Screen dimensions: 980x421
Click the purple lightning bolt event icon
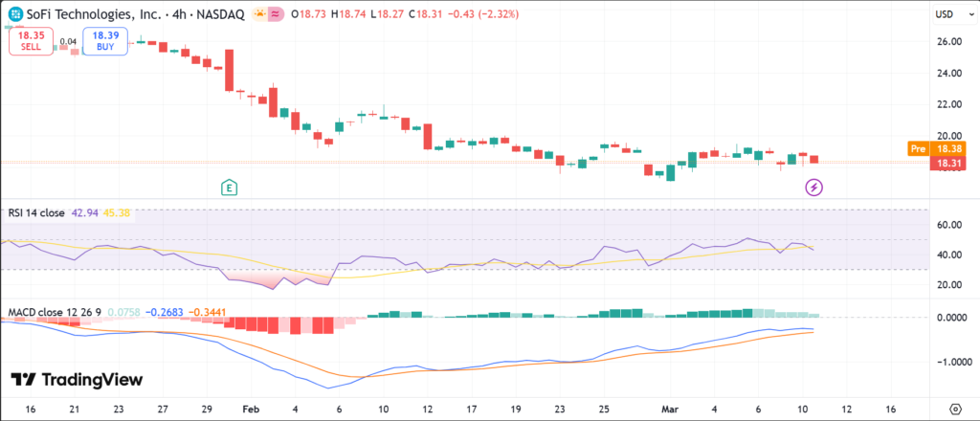tap(813, 188)
